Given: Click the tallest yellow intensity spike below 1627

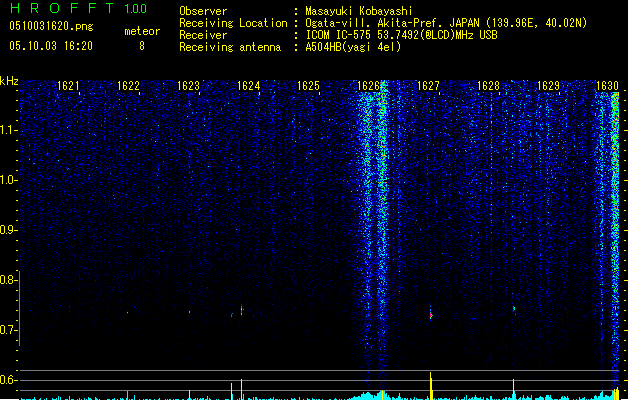Looking at the screenshot, I should 431,386.
